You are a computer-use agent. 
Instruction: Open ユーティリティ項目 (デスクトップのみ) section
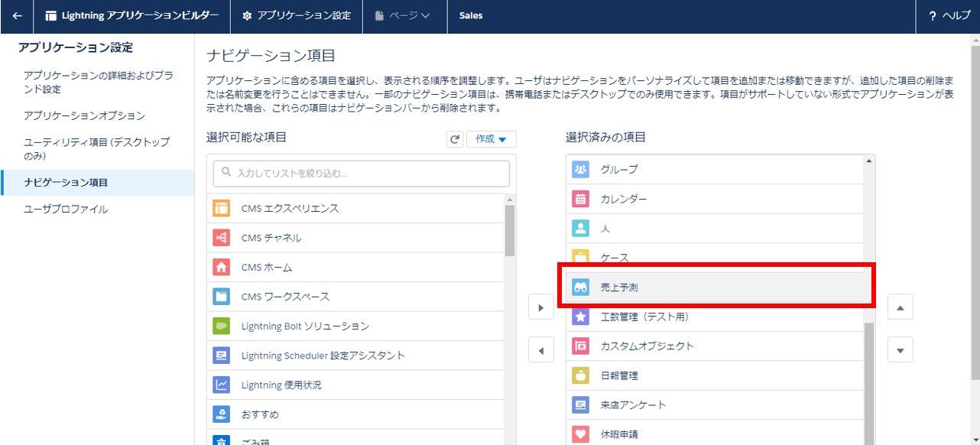point(98,149)
